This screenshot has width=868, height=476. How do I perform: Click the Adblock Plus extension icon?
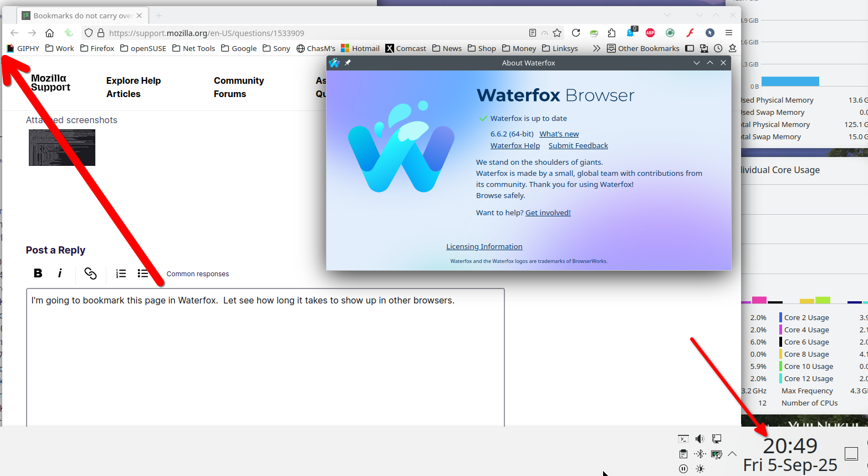click(650, 33)
